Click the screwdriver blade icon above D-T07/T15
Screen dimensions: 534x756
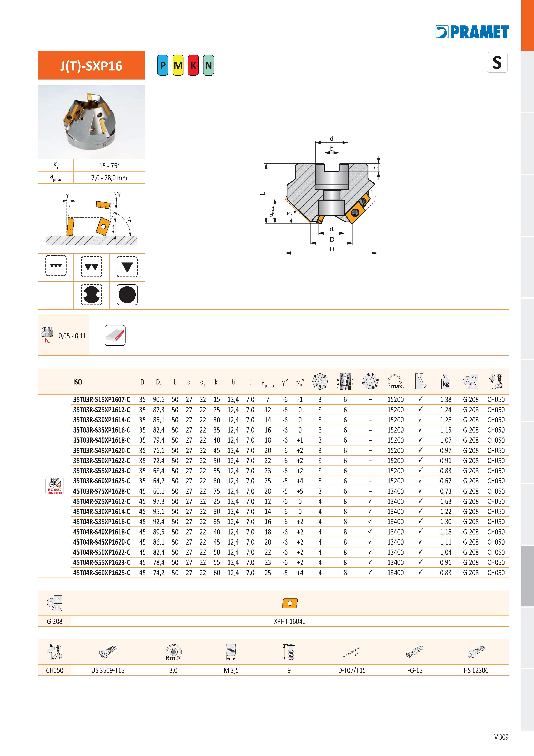tap(352, 652)
